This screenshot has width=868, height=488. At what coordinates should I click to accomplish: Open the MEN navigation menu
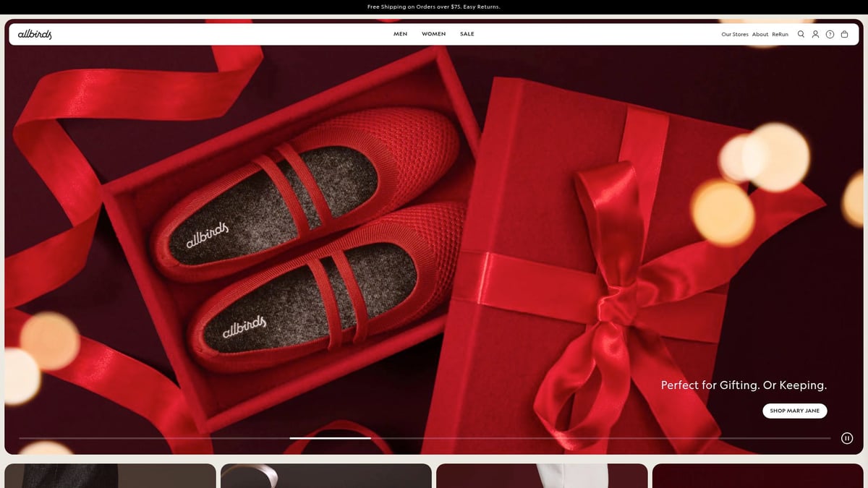click(x=400, y=34)
